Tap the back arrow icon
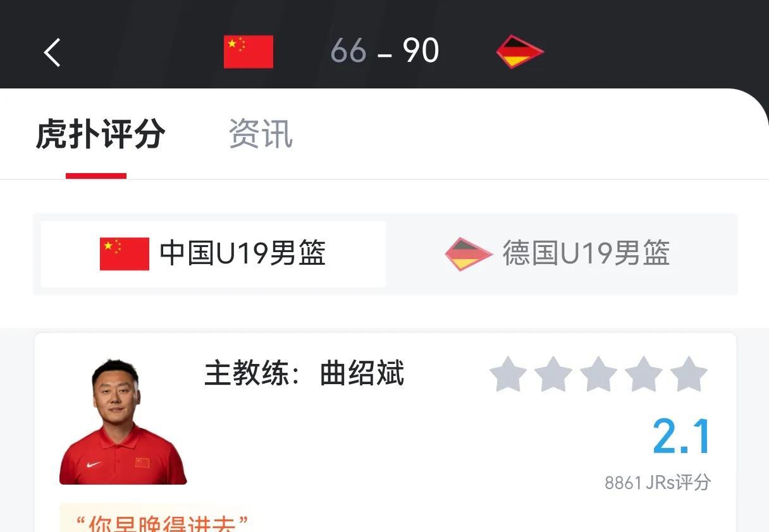The width and height of the screenshot is (769, 532). coord(52,52)
